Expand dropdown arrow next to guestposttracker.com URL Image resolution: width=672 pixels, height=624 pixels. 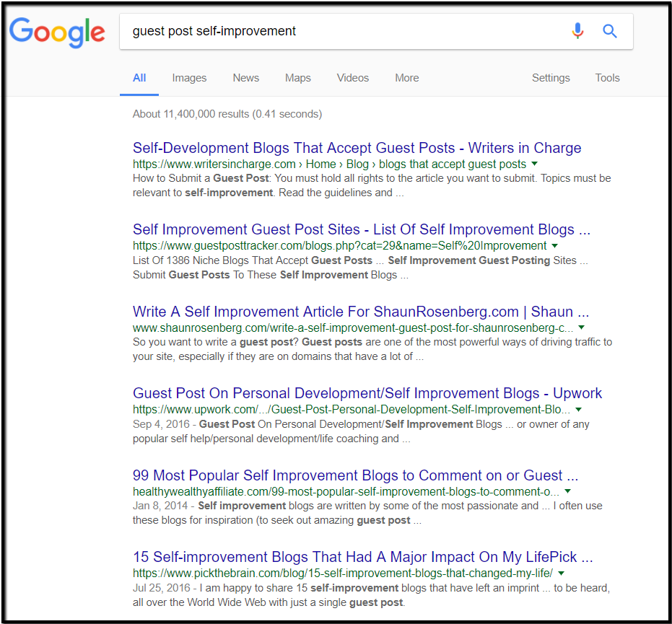coord(555,246)
